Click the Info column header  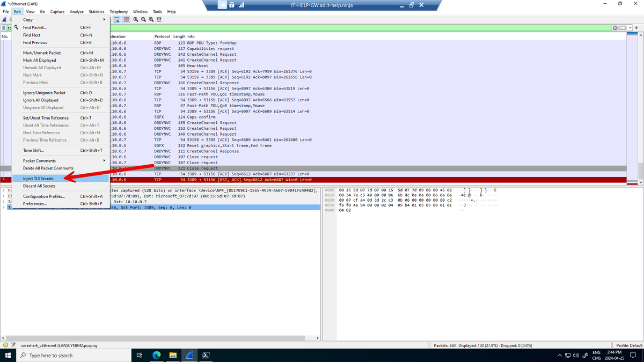(191, 36)
